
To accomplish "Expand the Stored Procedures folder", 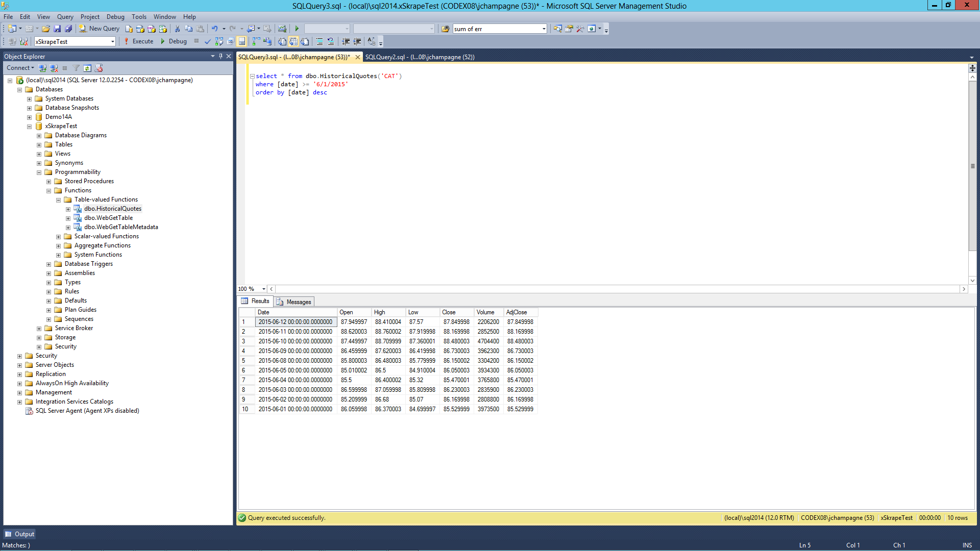I will (48, 182).
